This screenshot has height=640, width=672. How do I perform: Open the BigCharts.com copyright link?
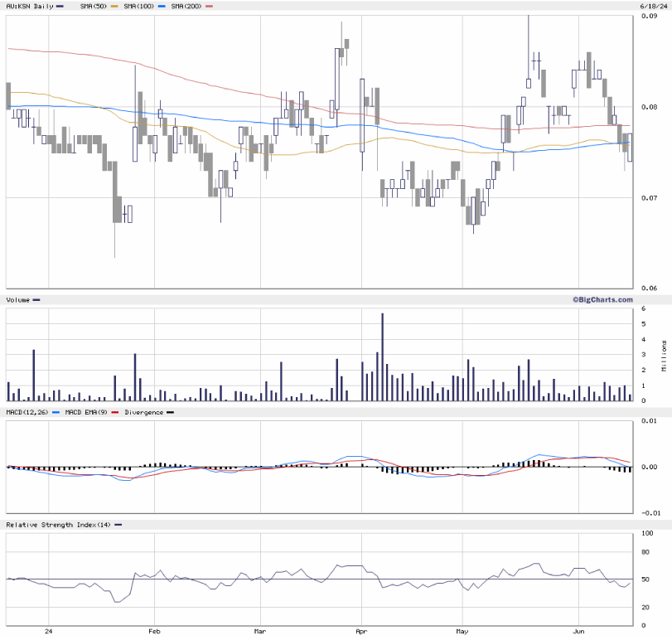coord(602,299)
